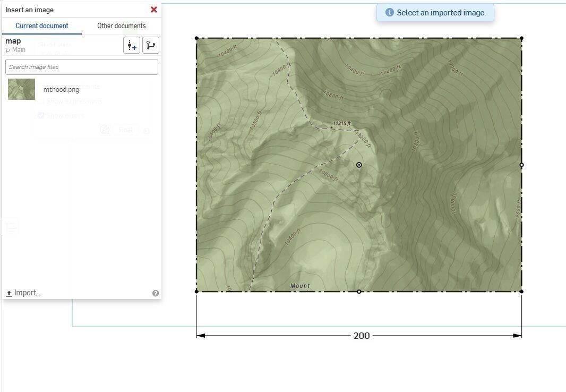Select the right edge midpoint handle
Image resolution: width=566 pixels, height=392 pixels.
coord(521,165)
